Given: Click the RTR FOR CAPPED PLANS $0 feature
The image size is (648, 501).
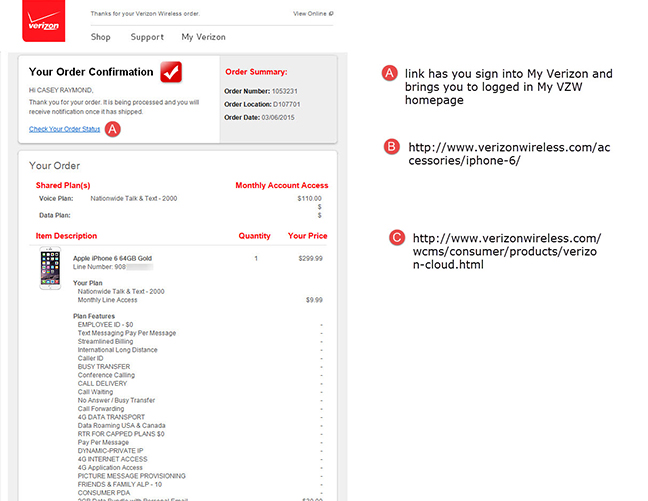Looking at the screenshot, I should pos(121,434).
